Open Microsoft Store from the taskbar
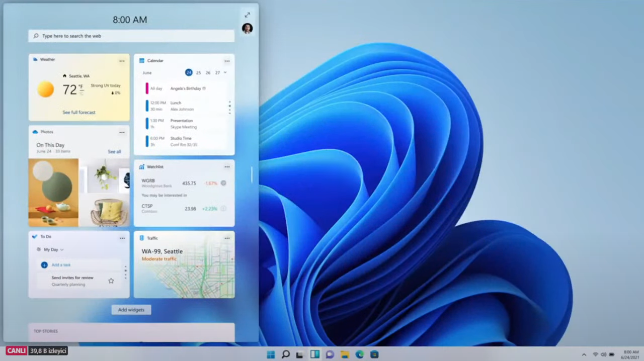The width and height of the screenshot is (644, 361). click(374, 354)
